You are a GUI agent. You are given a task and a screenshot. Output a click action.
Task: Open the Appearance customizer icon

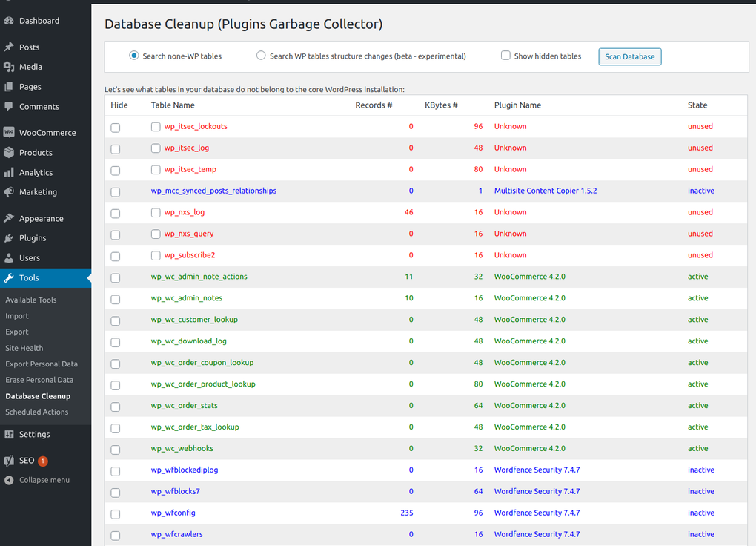(7, 217)
